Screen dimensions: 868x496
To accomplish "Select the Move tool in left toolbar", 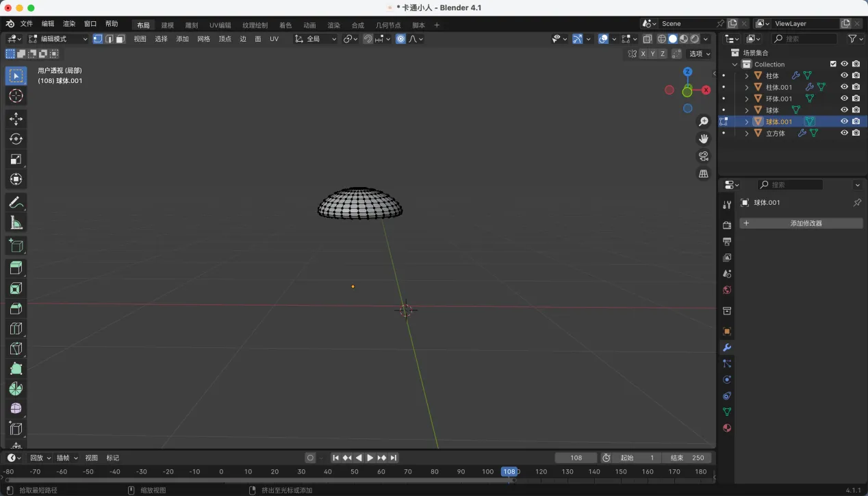I will tap(16, 119).
